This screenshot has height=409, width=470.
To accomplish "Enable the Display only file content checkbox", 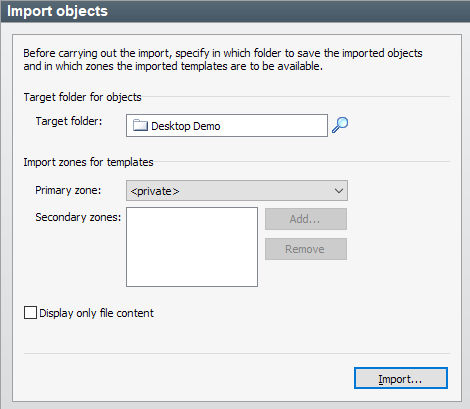I will pos(30,313).
